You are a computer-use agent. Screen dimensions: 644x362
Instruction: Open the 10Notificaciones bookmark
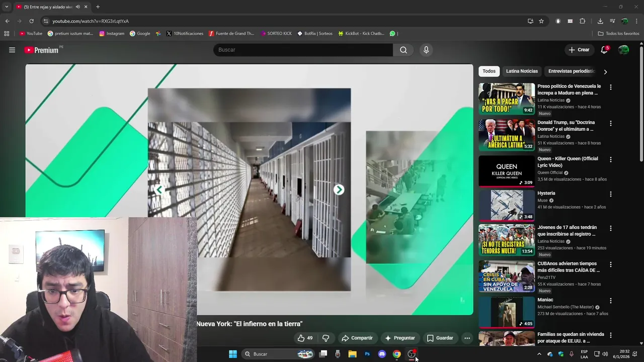(185, 34)
